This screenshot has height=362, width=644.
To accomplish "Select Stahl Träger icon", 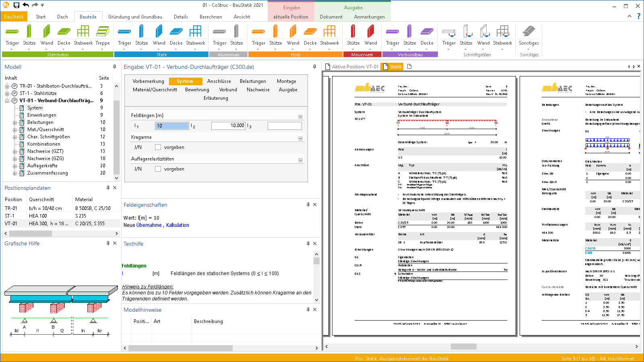I will (x=124, y=32).
